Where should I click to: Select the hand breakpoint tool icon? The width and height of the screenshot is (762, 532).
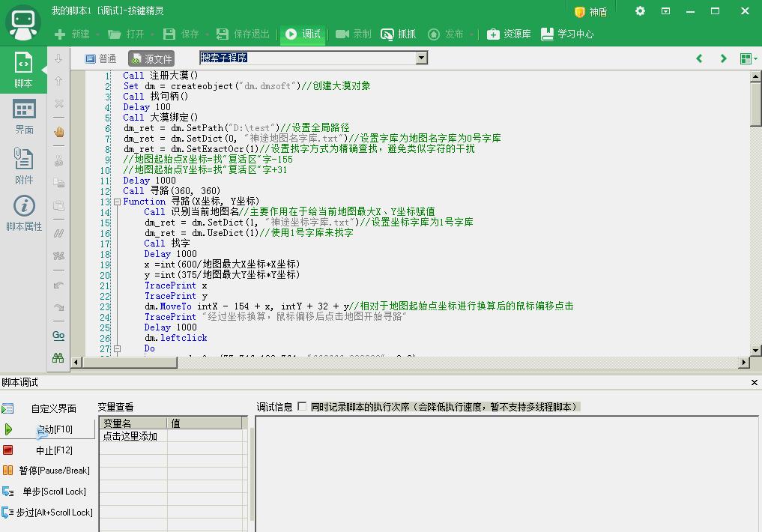pos(58,132)
